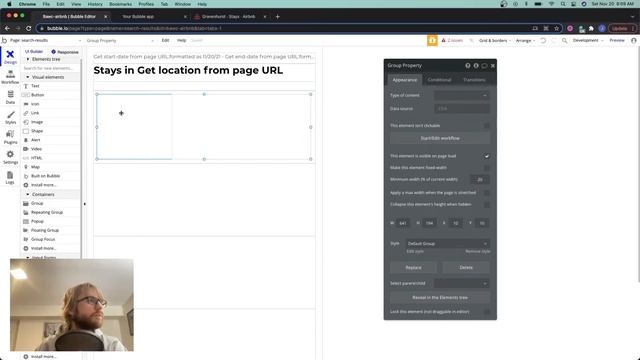The width and height of the screenshot is (640, 360).
Task: Enable 'Apply a max width' checkbox
Action: point(487,193)
